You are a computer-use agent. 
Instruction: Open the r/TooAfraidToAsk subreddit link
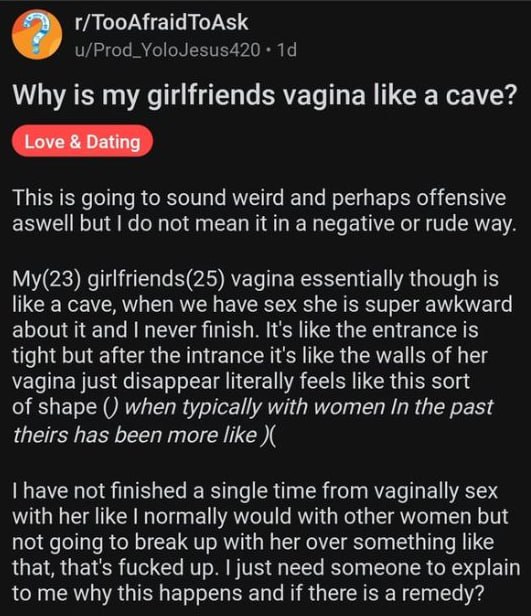pyautogui.click(x=161, y=22)
